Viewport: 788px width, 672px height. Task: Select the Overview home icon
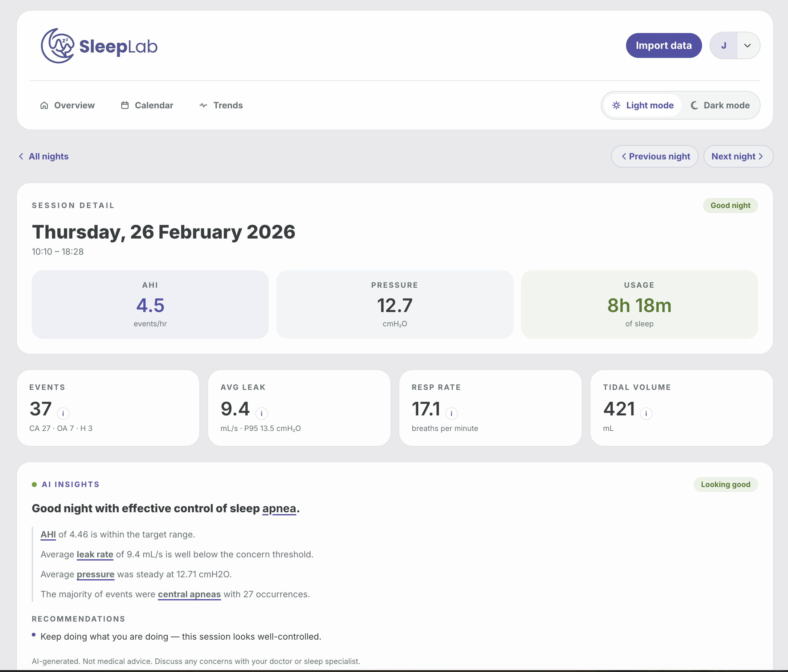click(44, 105)
